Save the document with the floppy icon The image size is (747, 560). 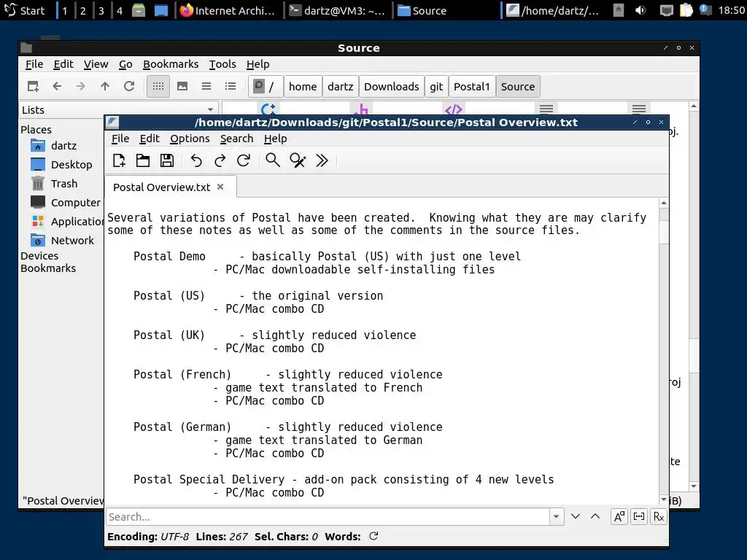pos(167,160)
